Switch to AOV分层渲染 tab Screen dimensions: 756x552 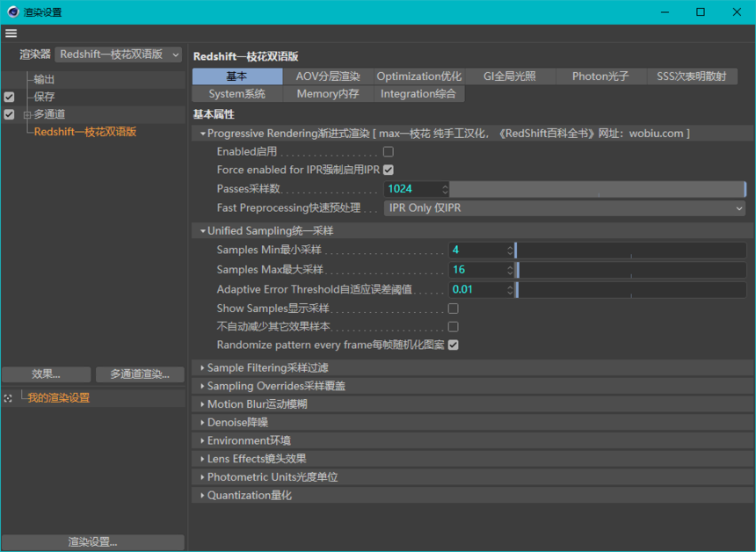click(328, 76)
